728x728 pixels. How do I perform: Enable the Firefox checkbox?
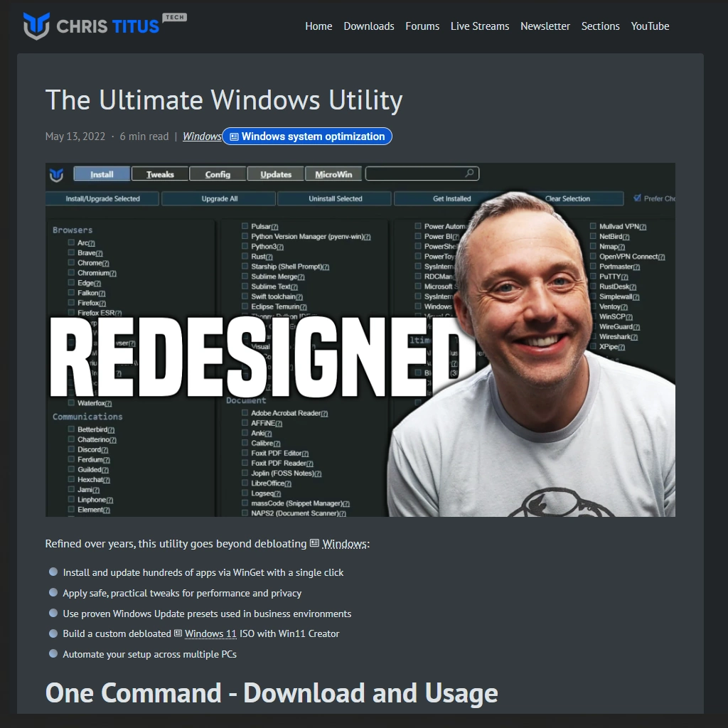click(71, 303)
